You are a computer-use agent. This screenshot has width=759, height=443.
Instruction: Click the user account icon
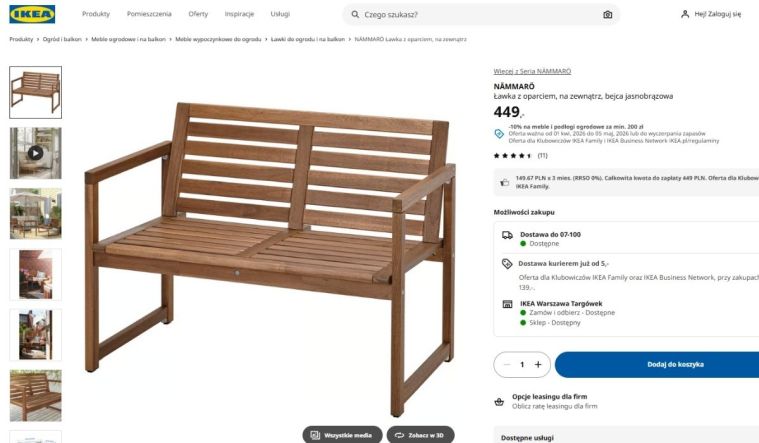685,14
